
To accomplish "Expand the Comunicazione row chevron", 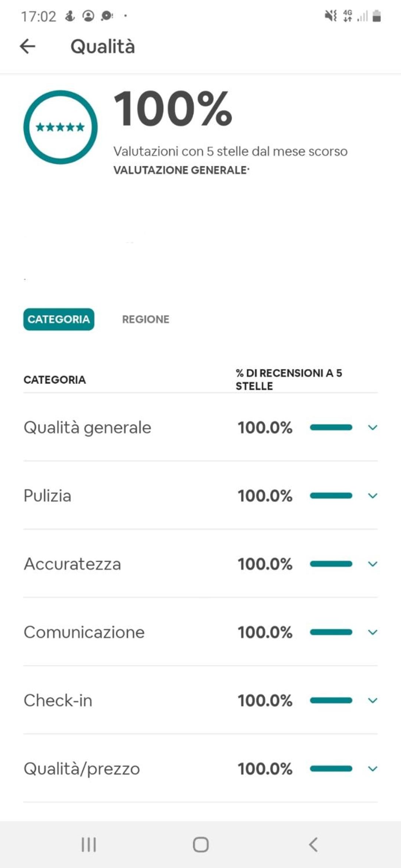I will point(372,632).
